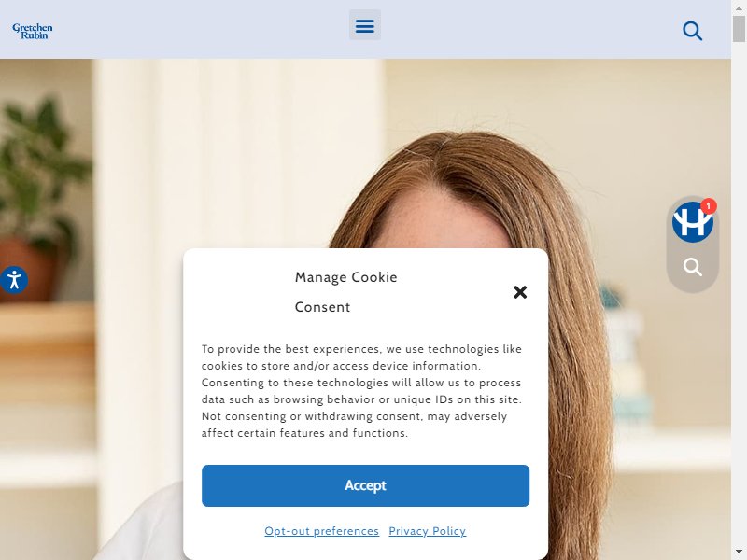
Task: Open the blue H floating widget
Action: [692, 222]
